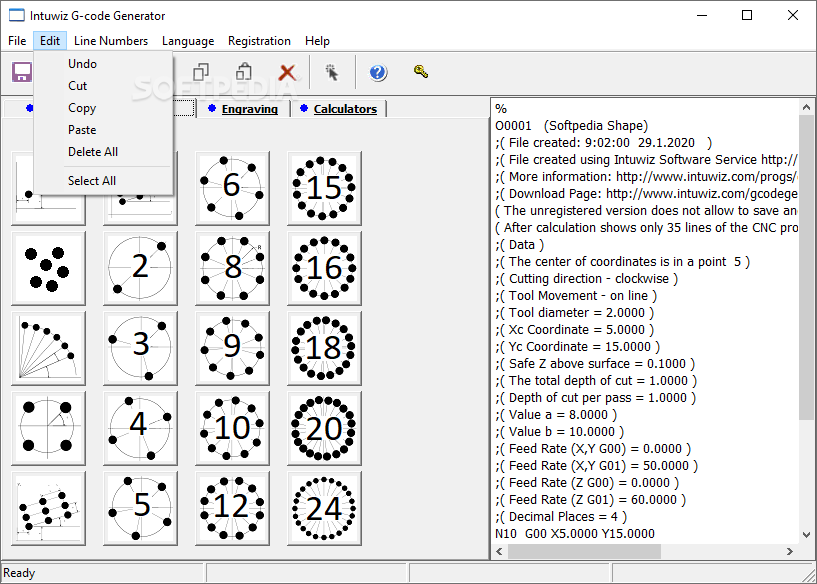The width and height of the screenshot is (817, 584).
Task: Close the open Edit menu
Action: pos(50,41)
